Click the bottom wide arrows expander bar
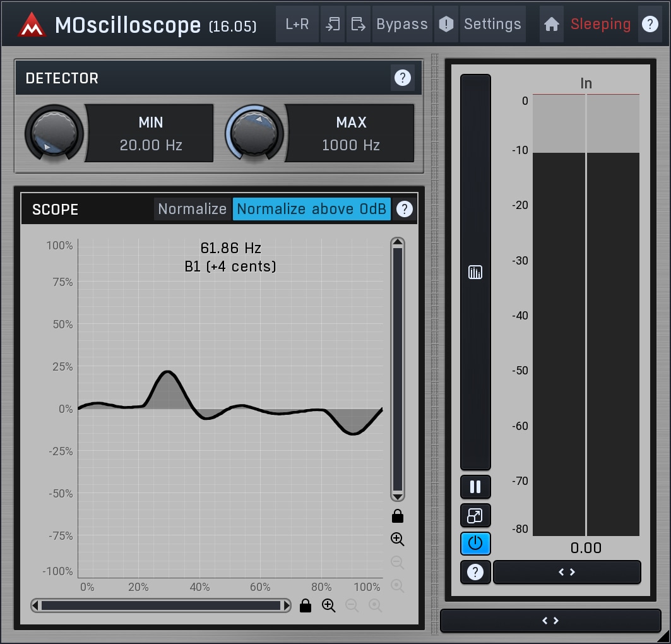Screen dimensions: 671x644 coord(551,621)
